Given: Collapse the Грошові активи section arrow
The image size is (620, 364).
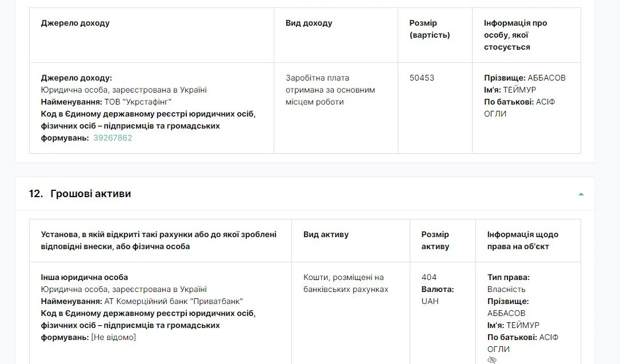Looking at the screenshot, I should (581, 194).
